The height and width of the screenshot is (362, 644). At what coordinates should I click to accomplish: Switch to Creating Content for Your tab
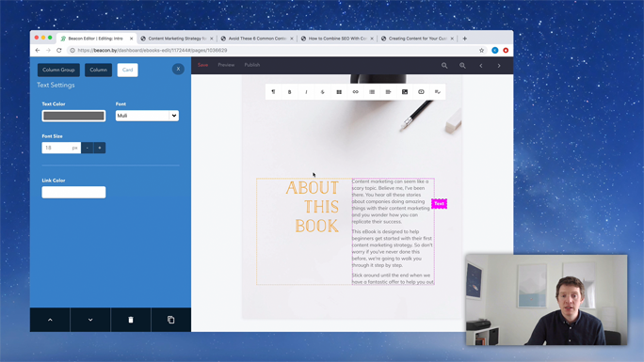(417, 39)
